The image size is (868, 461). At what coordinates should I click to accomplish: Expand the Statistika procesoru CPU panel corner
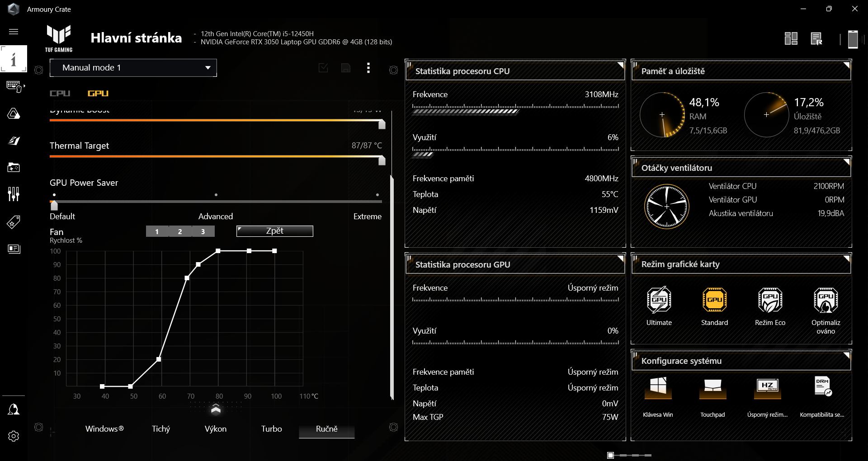click(x=621, y=65)
